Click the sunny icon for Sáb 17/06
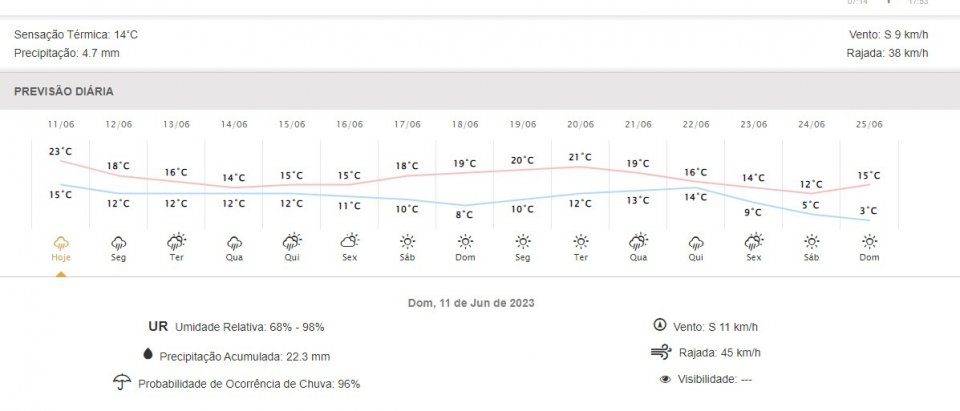 coord(407,241)
